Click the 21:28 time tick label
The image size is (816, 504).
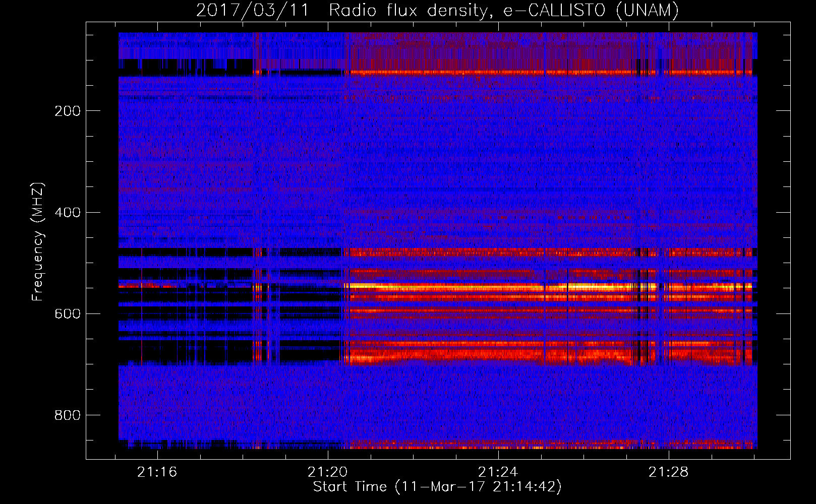click(669, 472)
